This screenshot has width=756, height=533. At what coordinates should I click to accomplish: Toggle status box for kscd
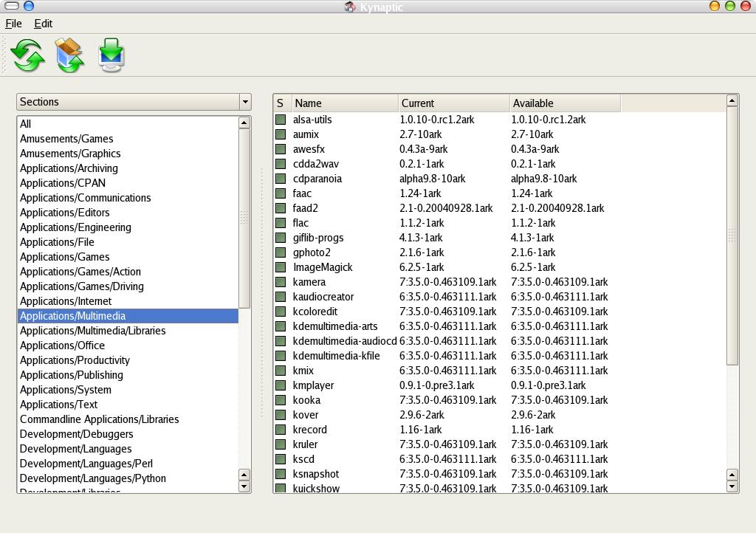[281, 458]
